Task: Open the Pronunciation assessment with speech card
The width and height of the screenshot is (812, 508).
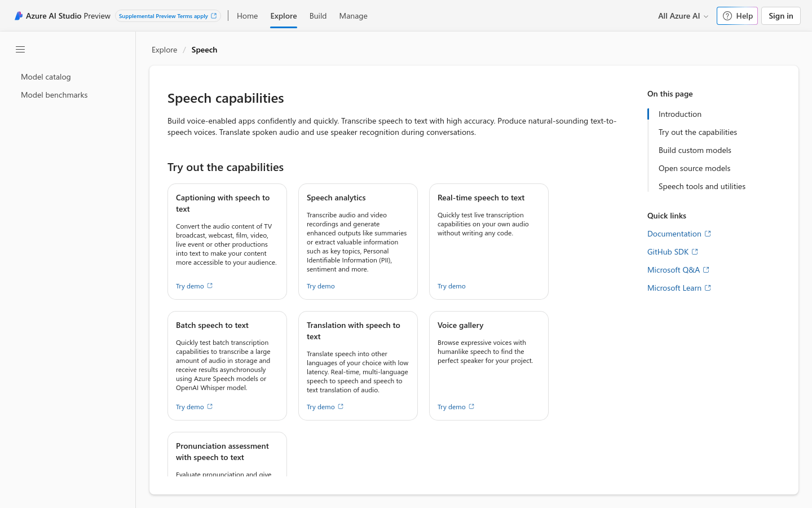Action: pyautogui.click(x=227, y=453)
